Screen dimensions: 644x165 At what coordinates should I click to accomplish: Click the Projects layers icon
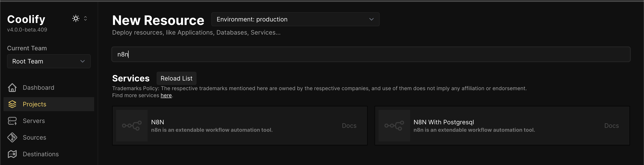[x=12, y=104]
